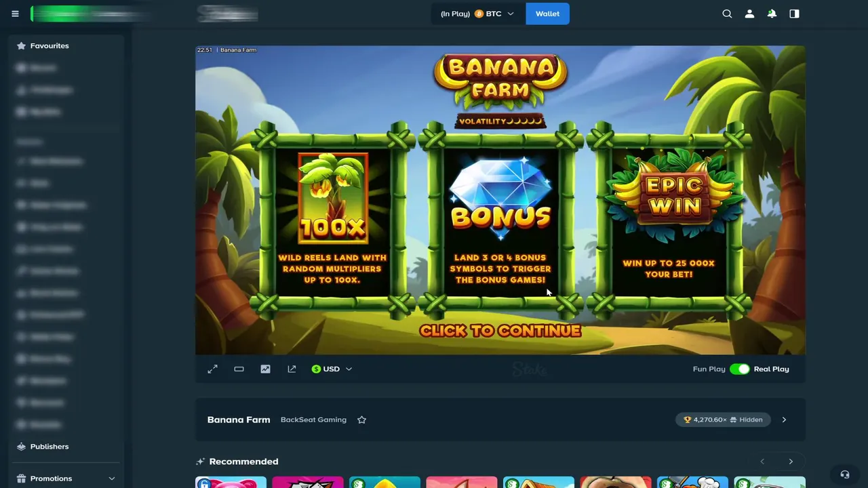Click the Epic Win panel

(x=669, y=219)
